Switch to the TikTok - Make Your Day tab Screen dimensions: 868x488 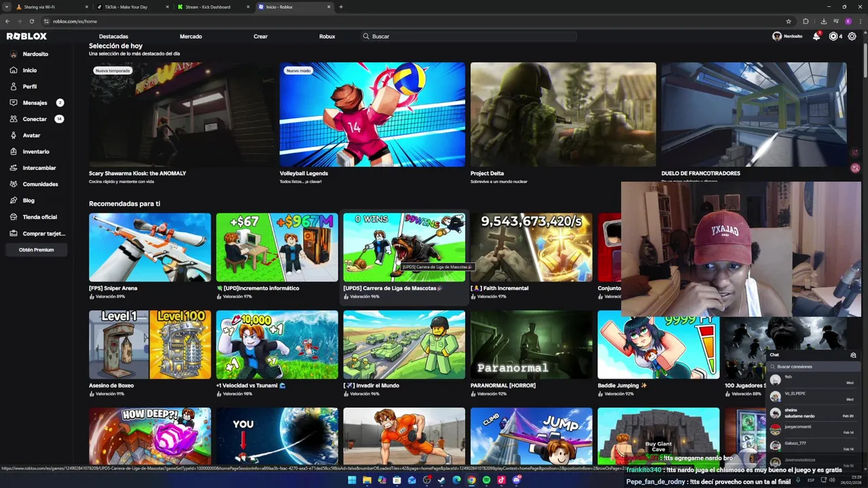[132, 7]
